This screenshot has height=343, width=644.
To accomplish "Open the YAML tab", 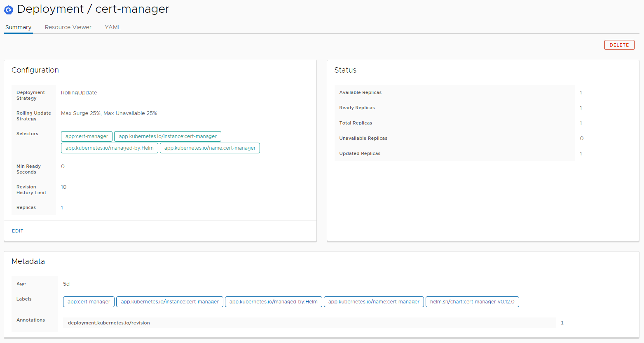I will [x=112, y=27].
